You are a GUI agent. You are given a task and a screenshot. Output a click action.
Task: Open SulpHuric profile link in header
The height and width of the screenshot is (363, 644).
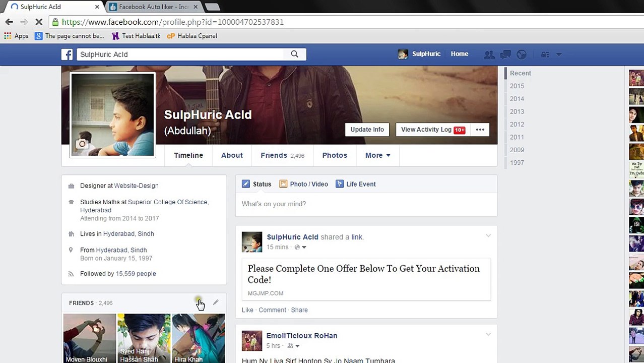pyautogui.click(x=419, y=54)
